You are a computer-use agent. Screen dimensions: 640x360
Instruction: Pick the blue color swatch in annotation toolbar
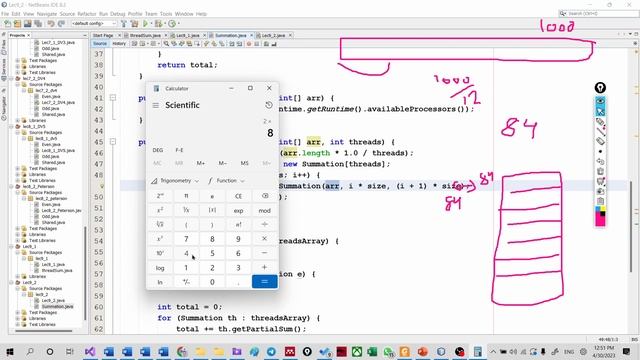point(598,209)
